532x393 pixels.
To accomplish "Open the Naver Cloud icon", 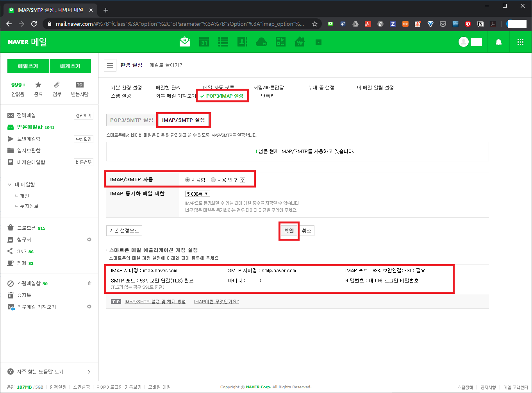I will 261,42.
